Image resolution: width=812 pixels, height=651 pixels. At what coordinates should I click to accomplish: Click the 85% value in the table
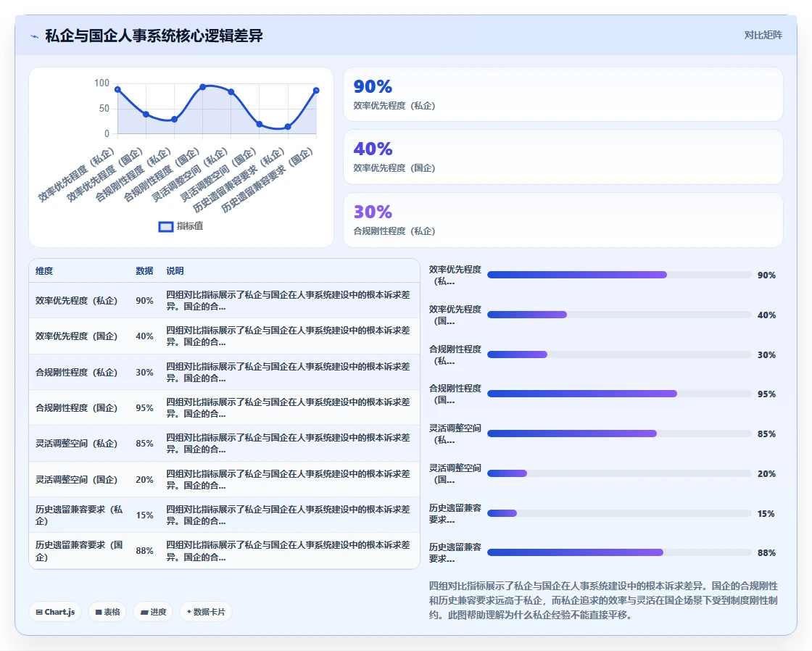tap(144, 444)
